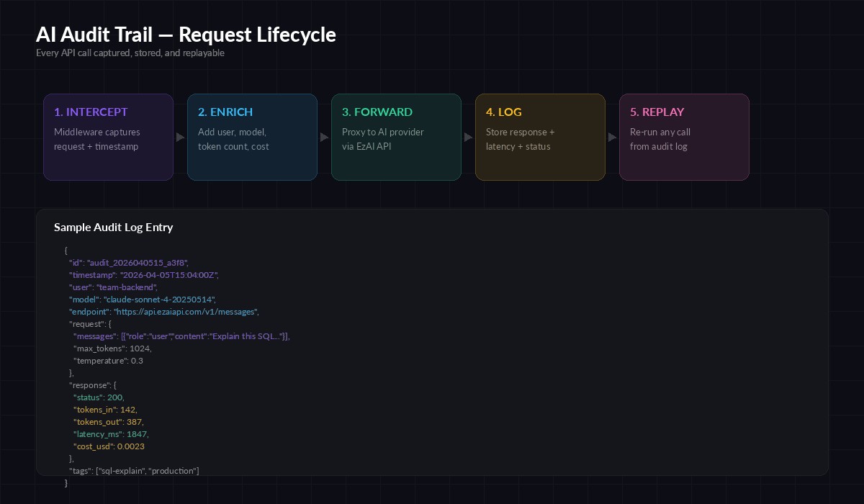The image size is (864, 504).
Task: Select the "3. FORWARD" stage card
Action: 396,137
